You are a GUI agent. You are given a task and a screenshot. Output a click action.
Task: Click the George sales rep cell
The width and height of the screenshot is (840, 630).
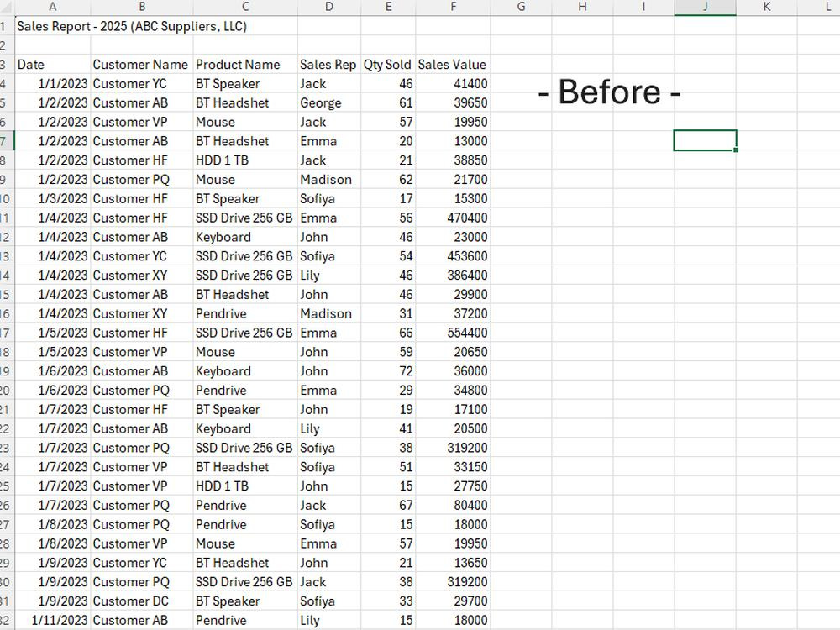click(x=329, y=102)
